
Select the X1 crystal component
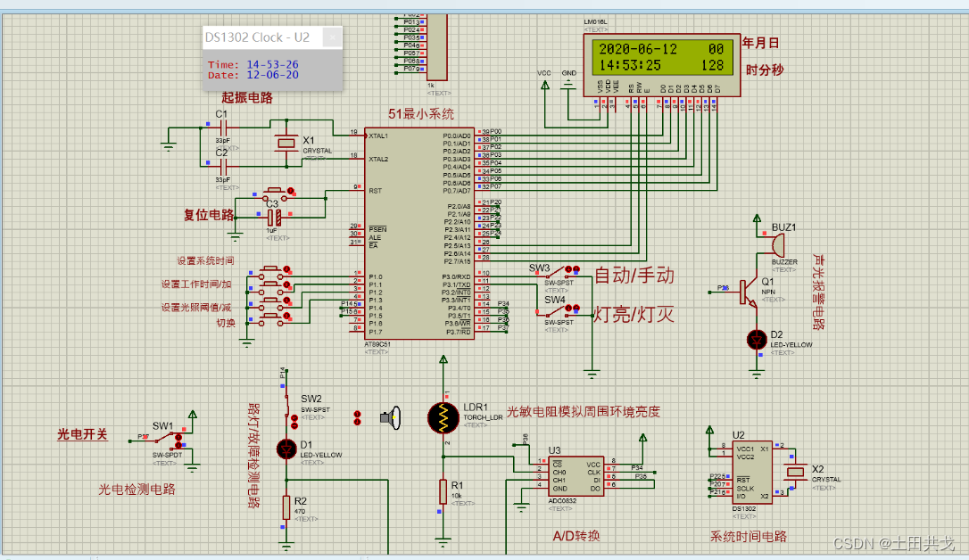click(286, 144)
